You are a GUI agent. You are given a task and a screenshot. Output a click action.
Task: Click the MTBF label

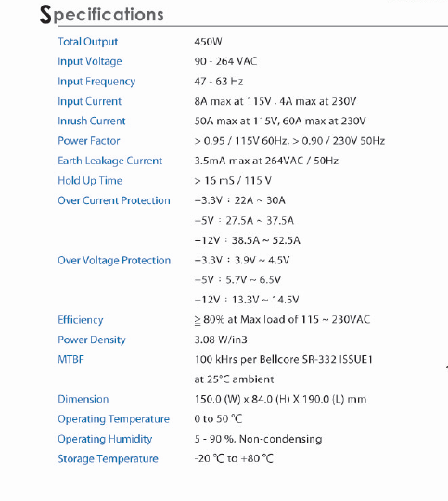(x=70, y=359)
